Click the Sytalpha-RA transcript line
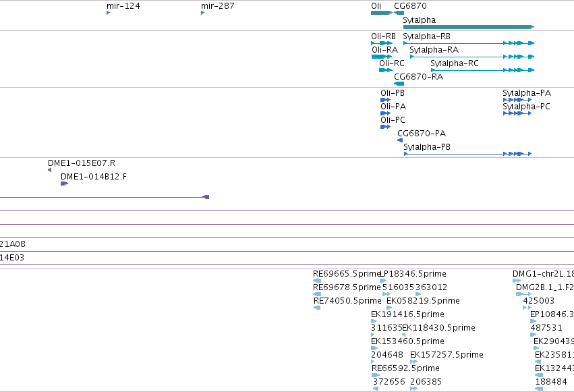 [472, 57]
